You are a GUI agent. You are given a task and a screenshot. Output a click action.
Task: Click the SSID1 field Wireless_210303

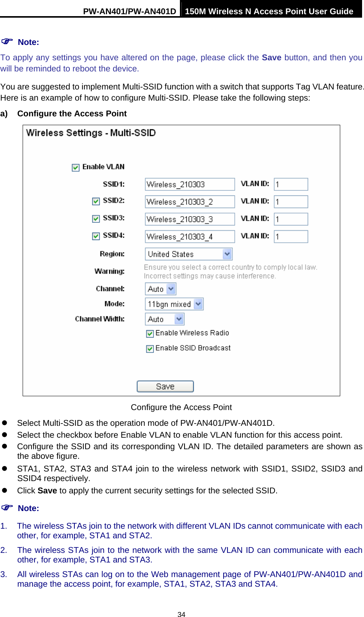(190, 184)
